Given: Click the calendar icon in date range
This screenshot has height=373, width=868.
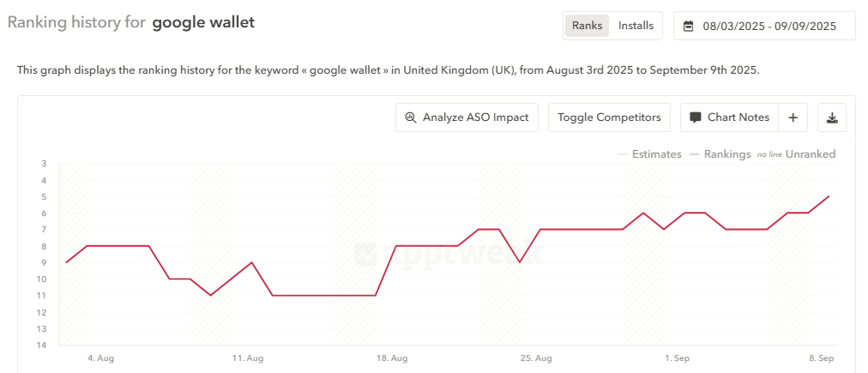Looking at the screenshot, I should (688, 26).
